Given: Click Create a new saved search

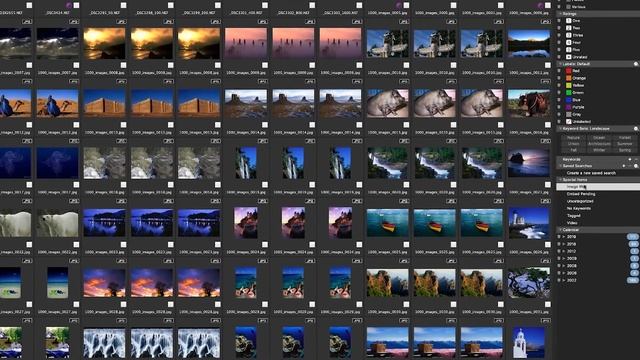Looking at the screenshot, I should click(591, 173).
